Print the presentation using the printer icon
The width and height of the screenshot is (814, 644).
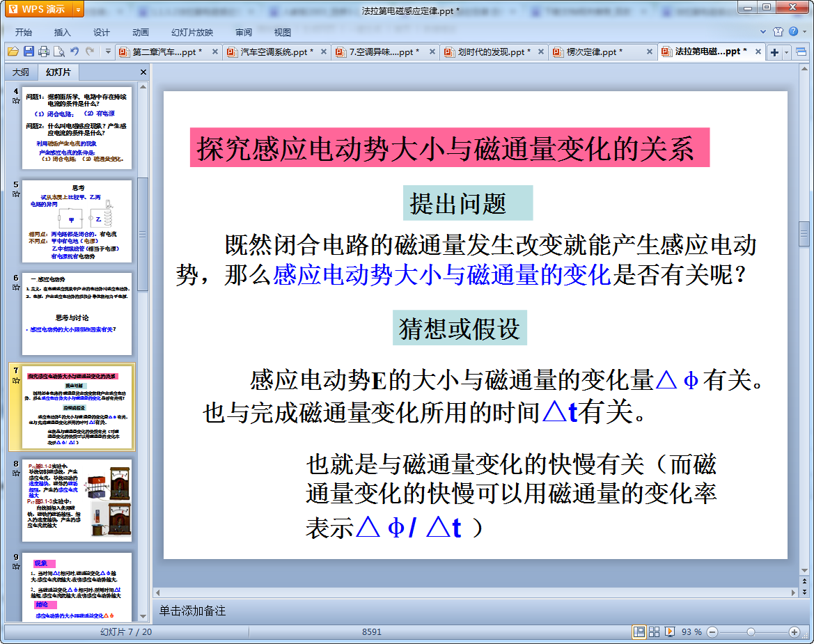pos(44,52)
